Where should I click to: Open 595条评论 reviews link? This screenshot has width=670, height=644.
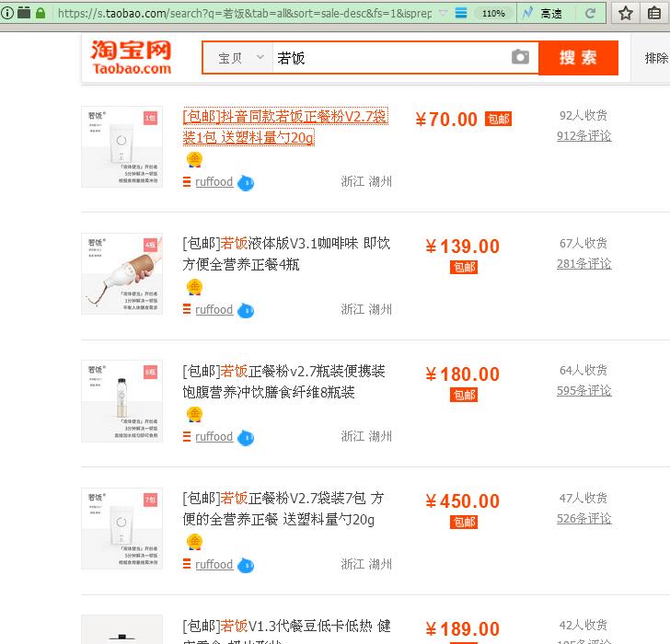[x=583, y=390]
